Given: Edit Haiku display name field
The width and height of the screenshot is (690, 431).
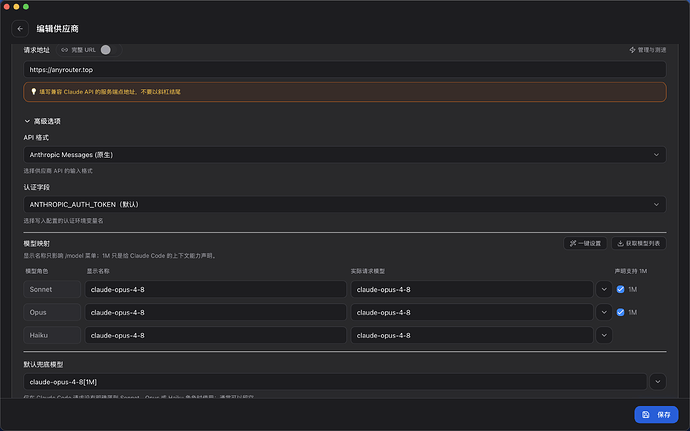Looking at the screenshot, I should pos(216,335).
